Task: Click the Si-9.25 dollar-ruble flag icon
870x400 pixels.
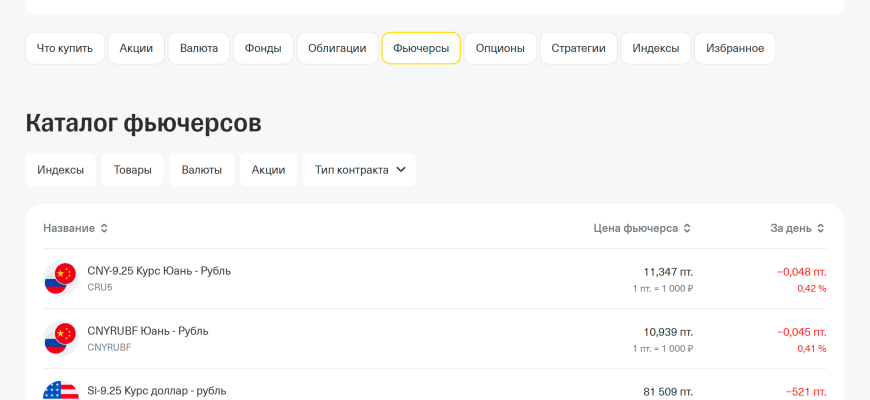Action: [x=60, y=392]
